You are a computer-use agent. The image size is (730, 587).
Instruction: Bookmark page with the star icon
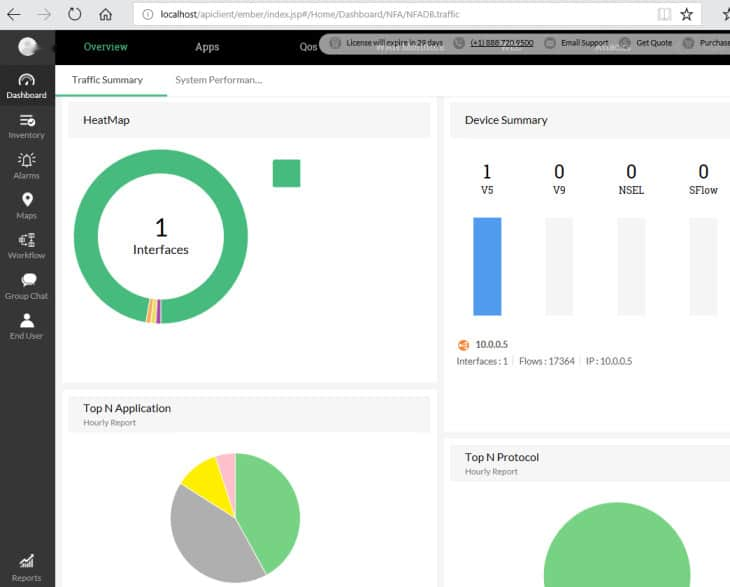pyautogui.click(x=687, y=14)
